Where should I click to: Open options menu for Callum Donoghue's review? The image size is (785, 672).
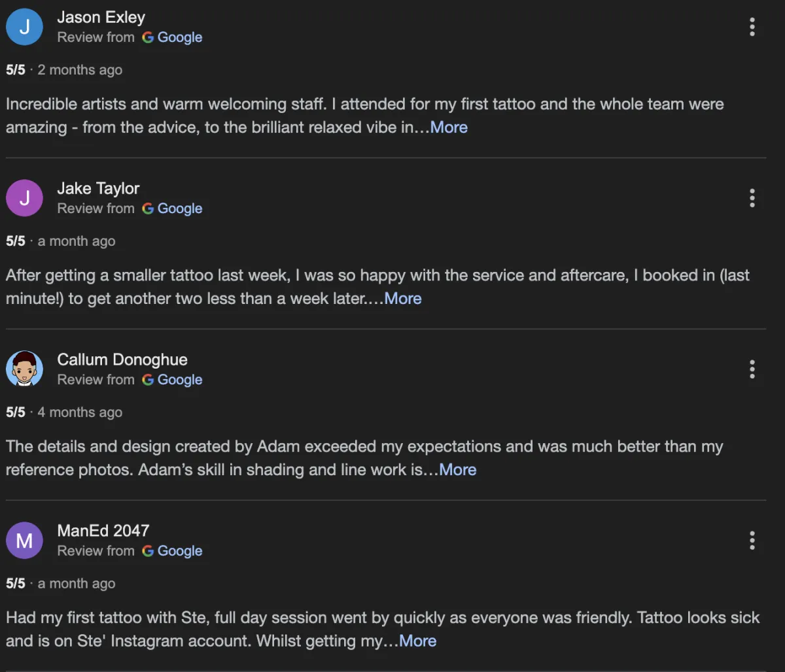[752, 369]
